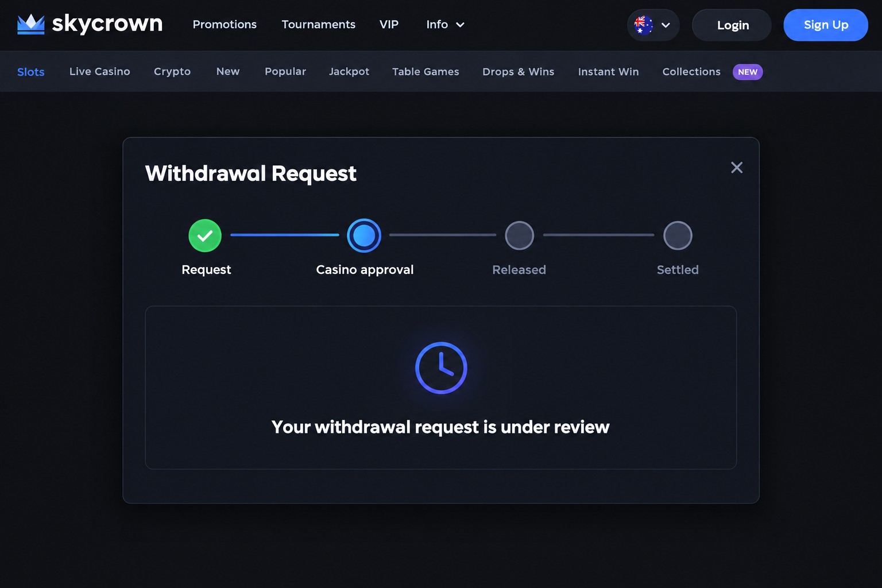882x588 pixels.
Task: Click the green Request step checkmark
Action: pyautogui.click(x=205, y=235)
